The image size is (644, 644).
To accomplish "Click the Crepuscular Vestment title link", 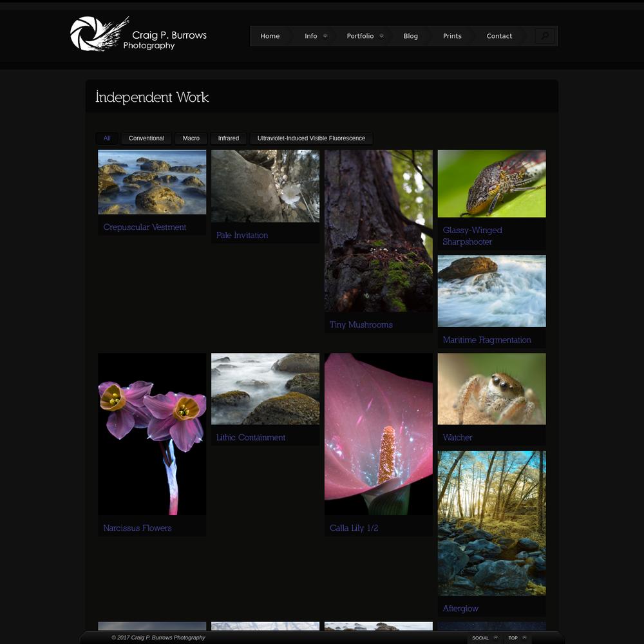I will [x=144, y=227].
